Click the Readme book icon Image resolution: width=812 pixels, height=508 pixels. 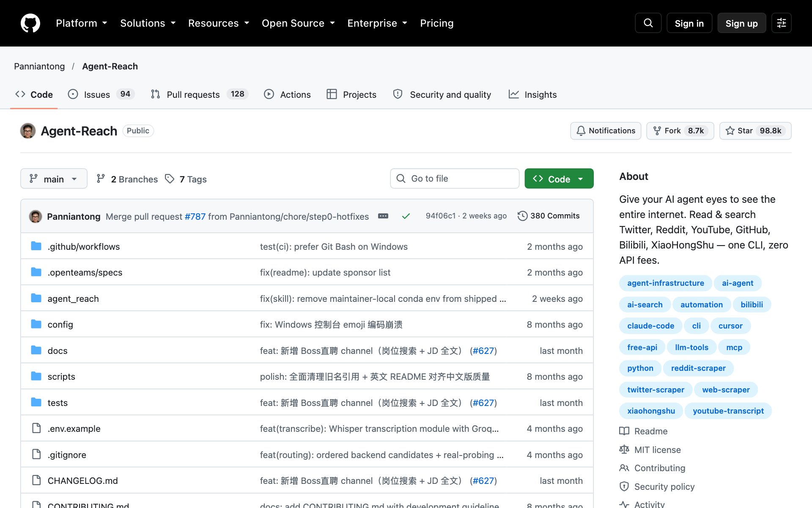[x=624, y=431]
